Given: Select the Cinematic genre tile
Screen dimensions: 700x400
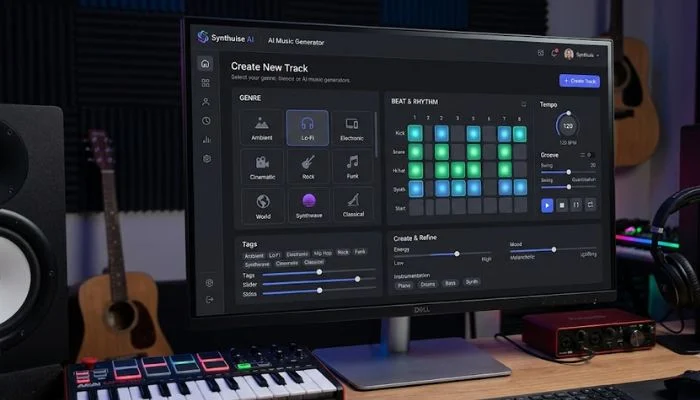Looking at the screenshot, I should tap(262, 167).
